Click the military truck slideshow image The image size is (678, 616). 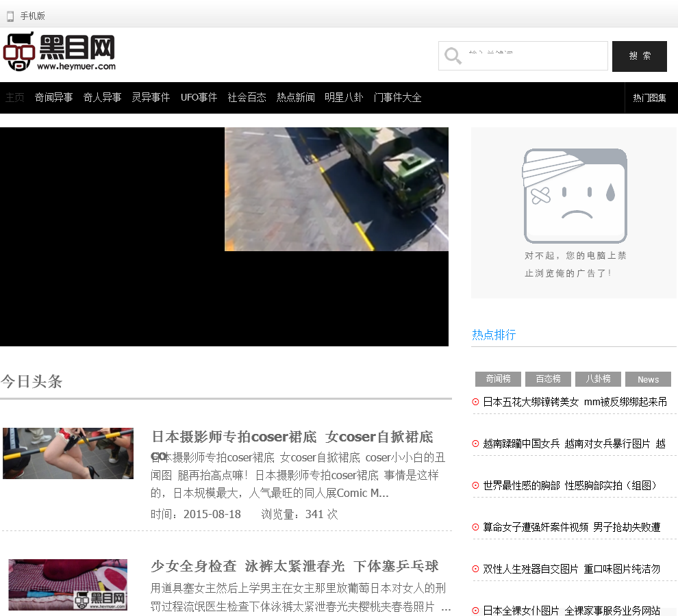tap(336, 189)
